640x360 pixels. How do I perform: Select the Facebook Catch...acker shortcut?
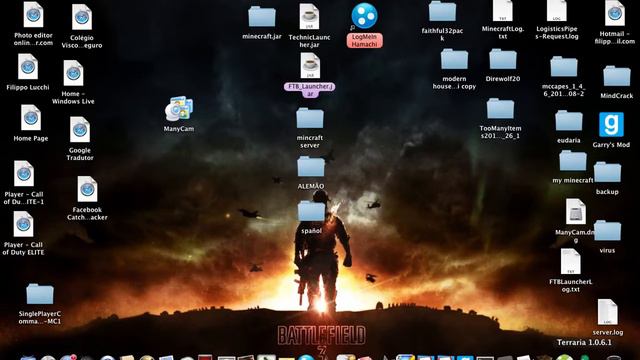tap(87, 189)
